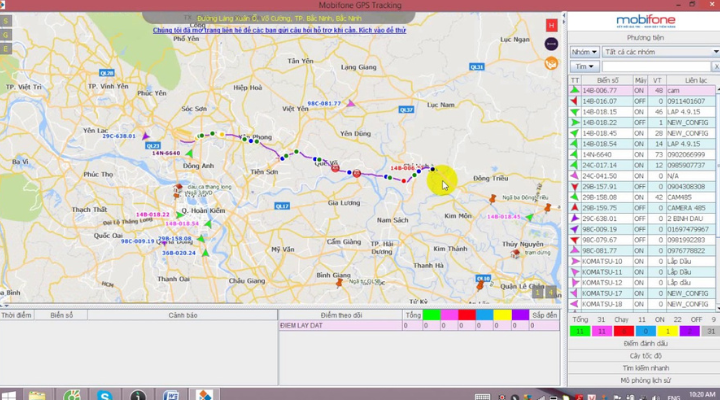Open the Nhóm dropdown
720x400 pixels.
(x=584, y=52)
